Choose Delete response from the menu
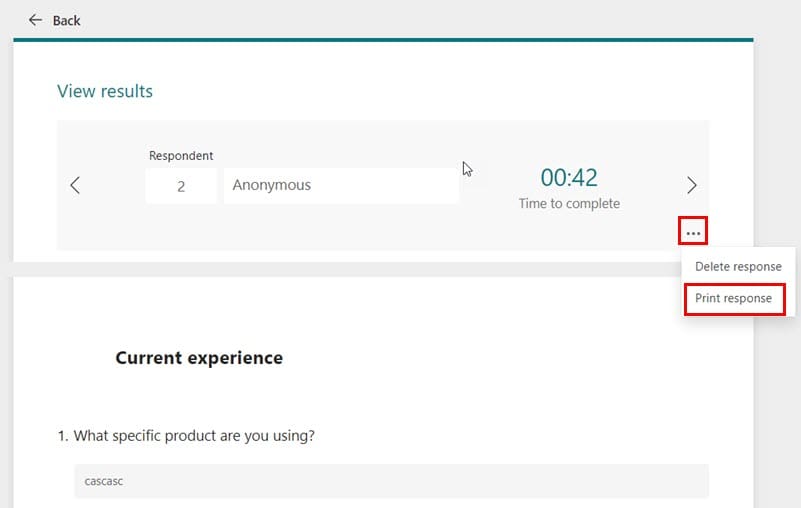 (x=738, y=266)
